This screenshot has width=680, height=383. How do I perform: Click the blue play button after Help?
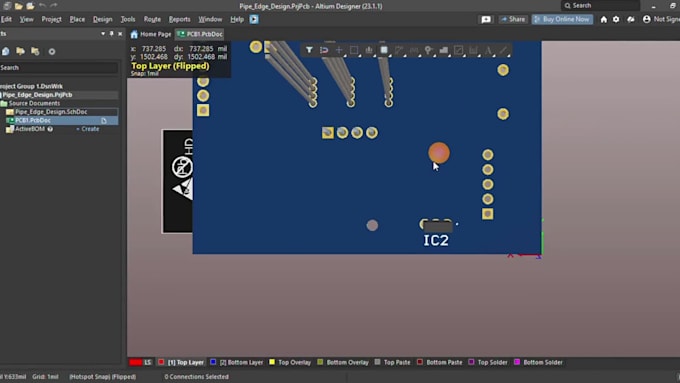(254, 19)
